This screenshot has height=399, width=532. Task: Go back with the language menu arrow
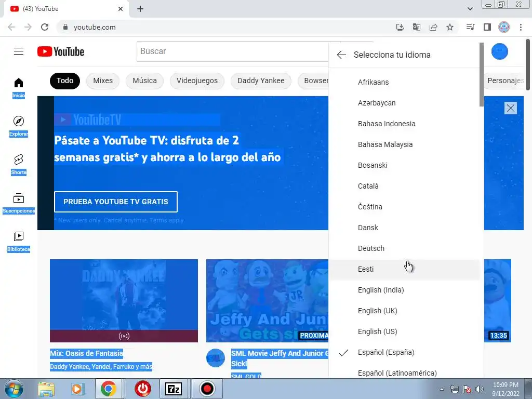(x=341, y=55)
